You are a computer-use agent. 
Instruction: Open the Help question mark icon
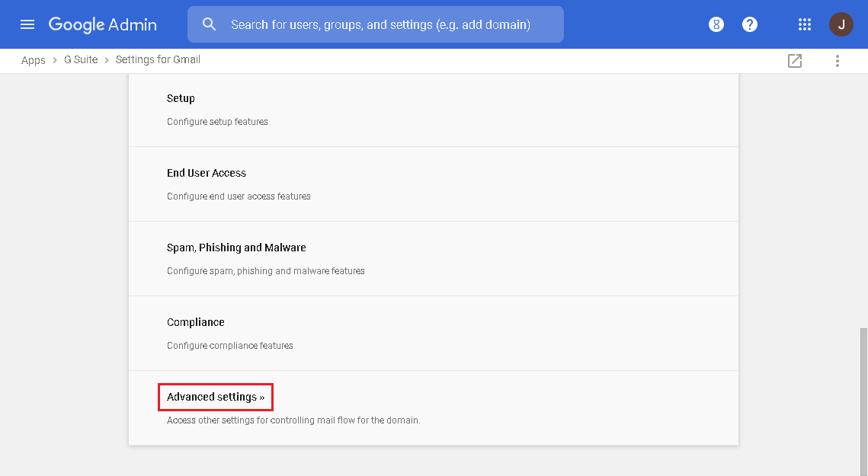[750, 24]
